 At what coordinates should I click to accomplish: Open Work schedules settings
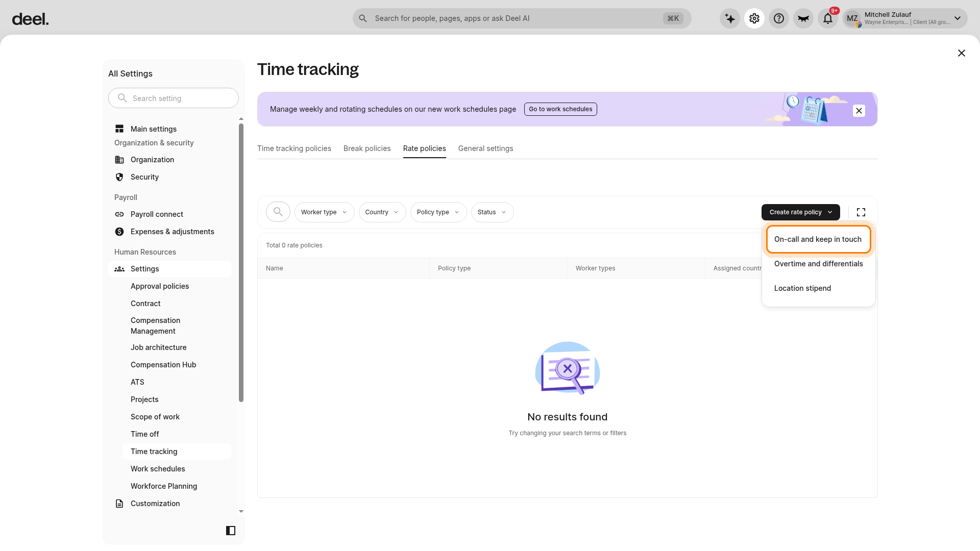(177, 469)
